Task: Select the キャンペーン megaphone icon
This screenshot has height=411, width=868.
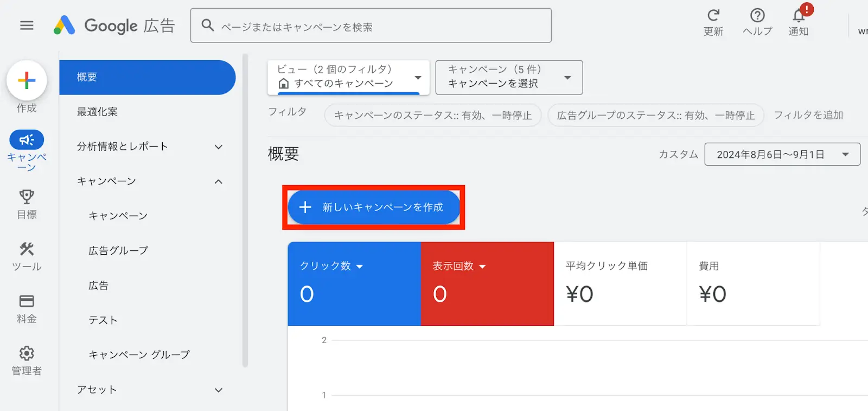Action: point(27,140)
